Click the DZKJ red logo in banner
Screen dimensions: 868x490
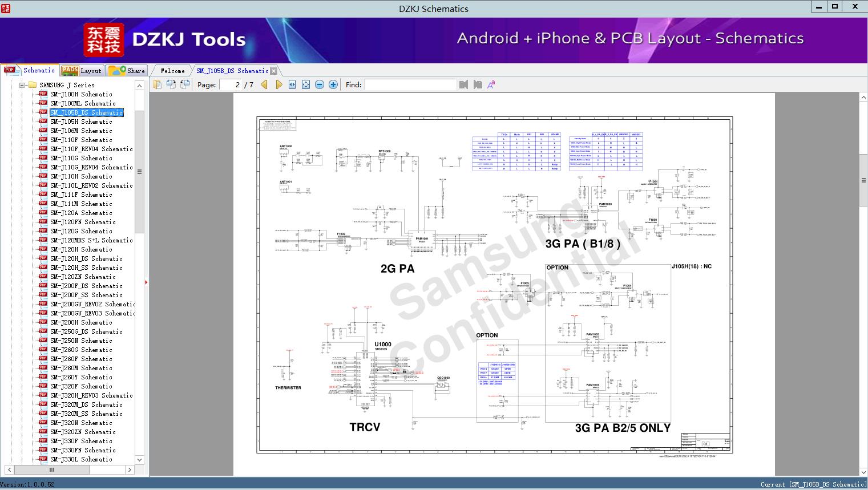tap(104, 40)
